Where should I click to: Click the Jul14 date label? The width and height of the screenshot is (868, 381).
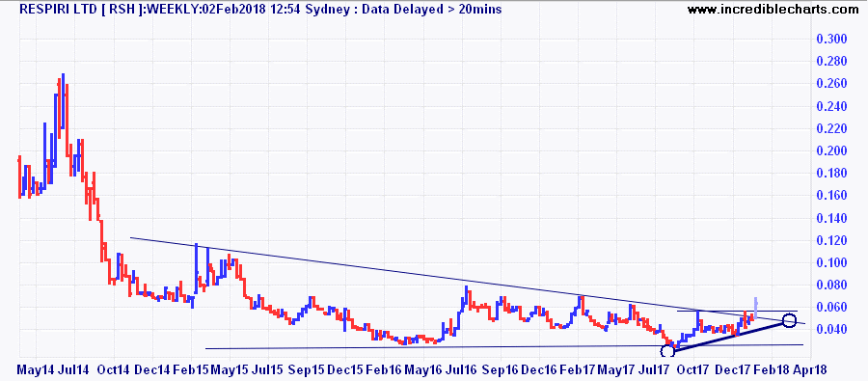74,369
